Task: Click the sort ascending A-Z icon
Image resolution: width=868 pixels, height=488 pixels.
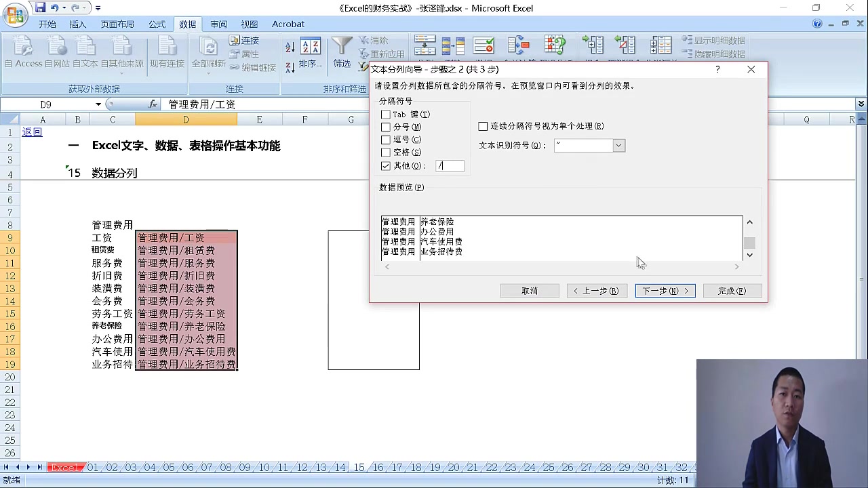Action: (290, 47)
